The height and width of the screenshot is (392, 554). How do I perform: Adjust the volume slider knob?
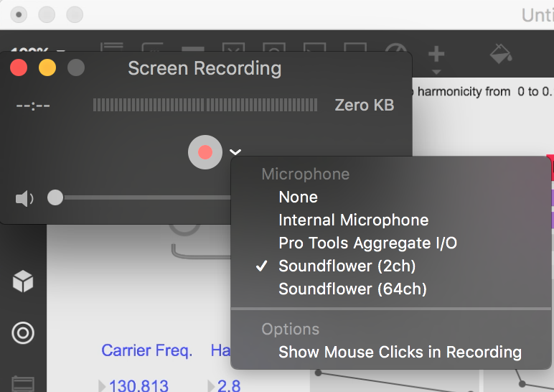pos(55,197)
